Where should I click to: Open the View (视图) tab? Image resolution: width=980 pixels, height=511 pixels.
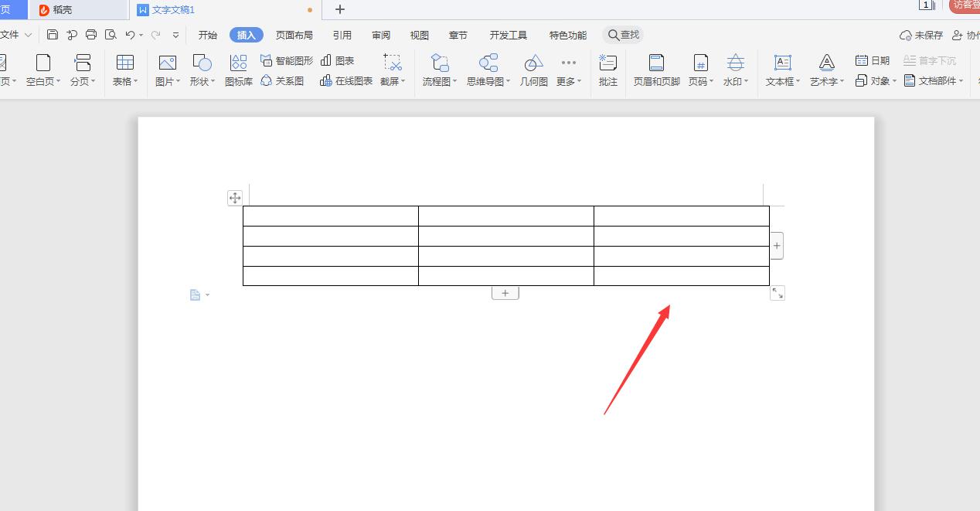(x=420, y=35)
